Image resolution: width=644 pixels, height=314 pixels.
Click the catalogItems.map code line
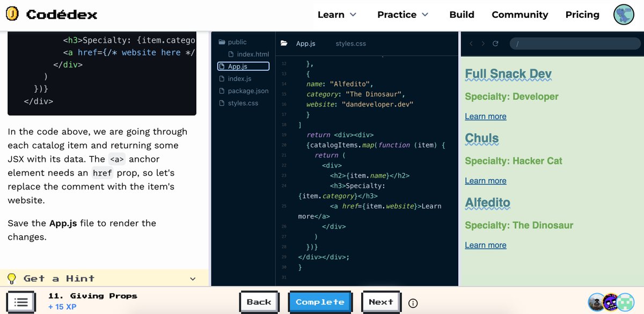(x=376, y=145)
